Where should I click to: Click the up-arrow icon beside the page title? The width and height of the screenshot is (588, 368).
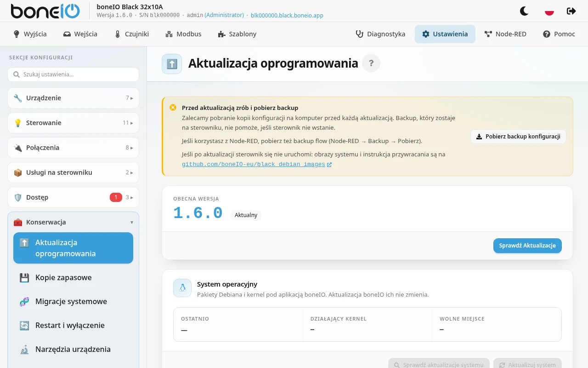(x=172, y=63)
